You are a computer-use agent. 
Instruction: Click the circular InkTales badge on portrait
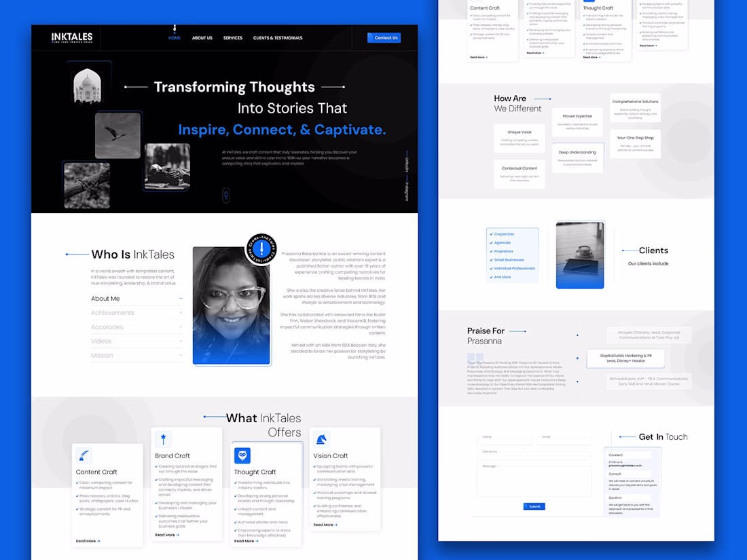[x=261, y=249]
